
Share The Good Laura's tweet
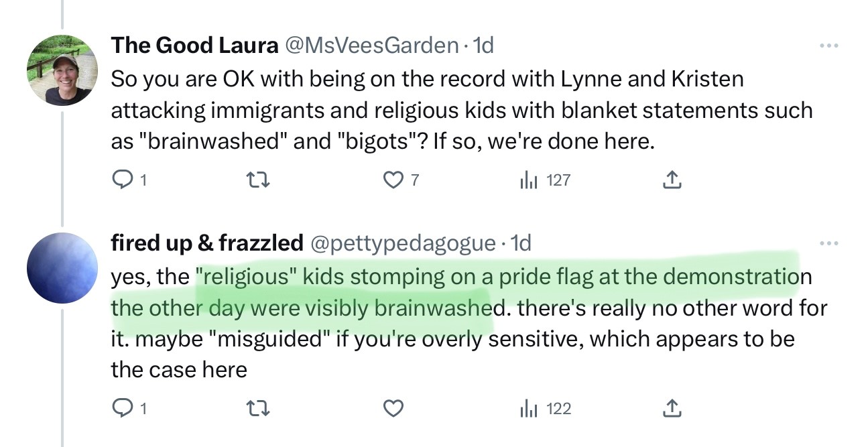coord(672,180)
